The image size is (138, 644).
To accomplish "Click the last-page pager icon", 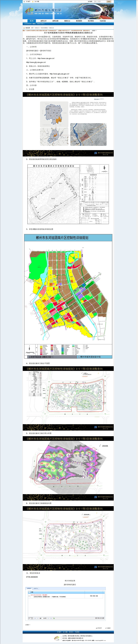I will (51, 618).
